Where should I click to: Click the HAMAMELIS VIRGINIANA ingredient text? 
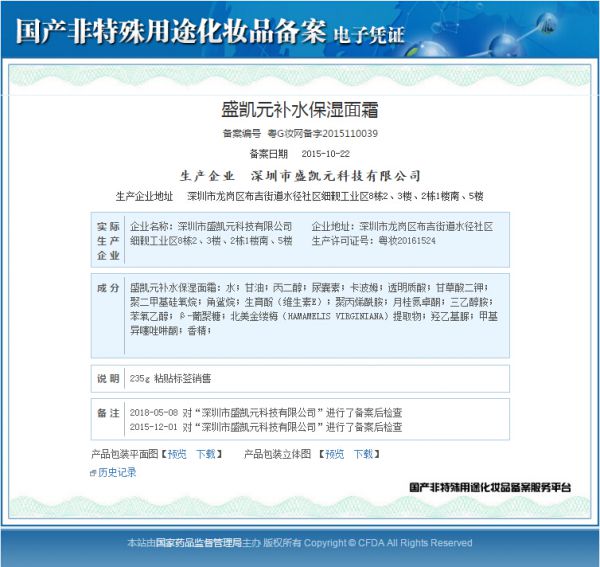(336, 316)
